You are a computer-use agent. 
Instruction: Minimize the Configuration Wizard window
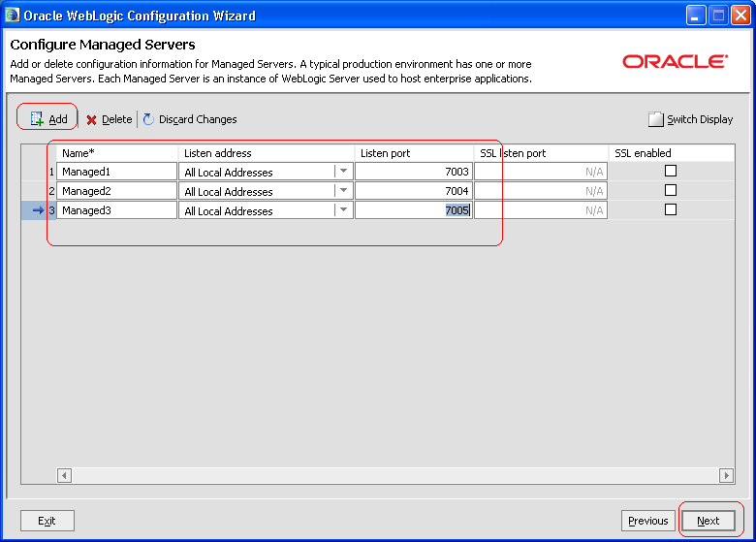tap(696, 16)
